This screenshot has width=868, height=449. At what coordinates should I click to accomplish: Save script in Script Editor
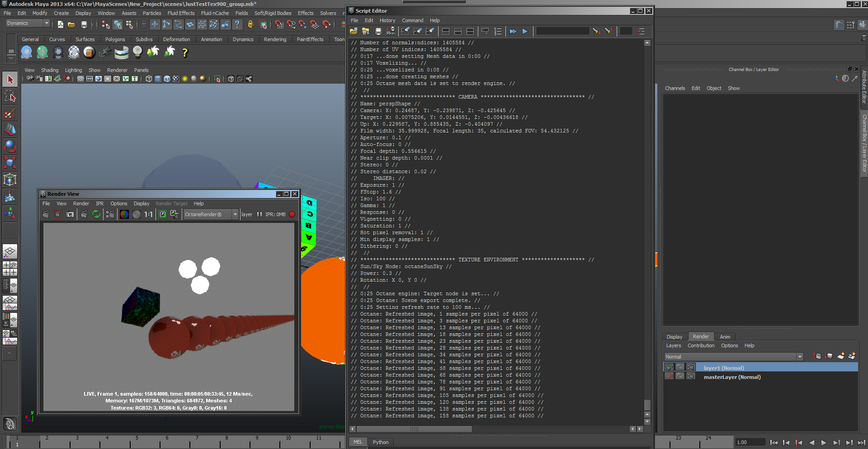pyautogui.click(x=378, y=31)
